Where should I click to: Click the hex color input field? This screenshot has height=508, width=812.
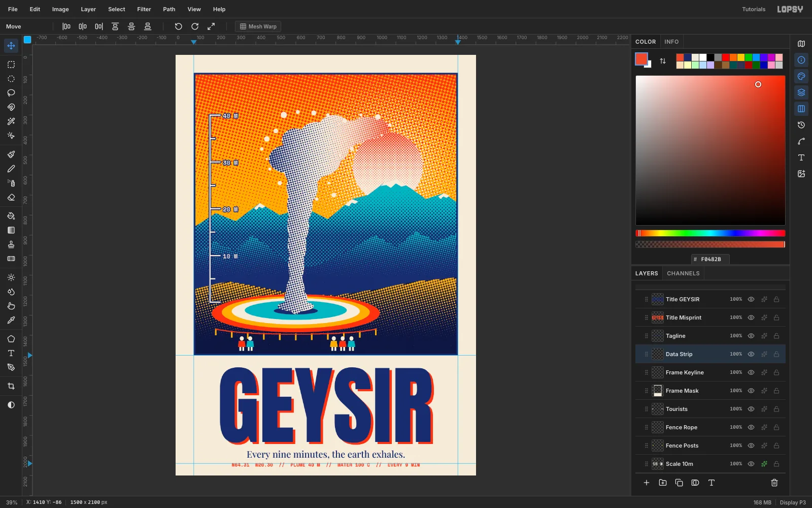tap(710, 259)
